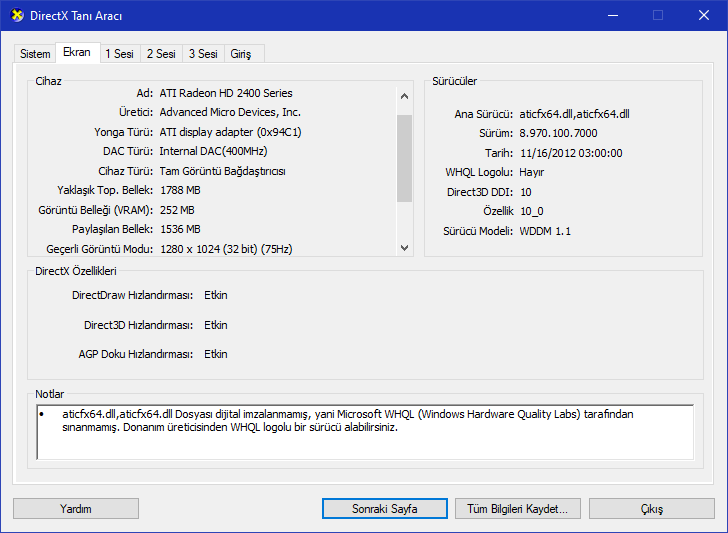Click the DirectX icon in title bar

(17, 15)
